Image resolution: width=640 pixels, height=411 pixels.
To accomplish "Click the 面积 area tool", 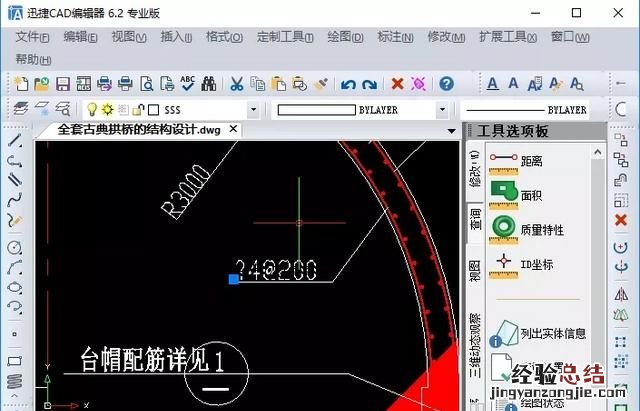I will (x=516, y=196).
